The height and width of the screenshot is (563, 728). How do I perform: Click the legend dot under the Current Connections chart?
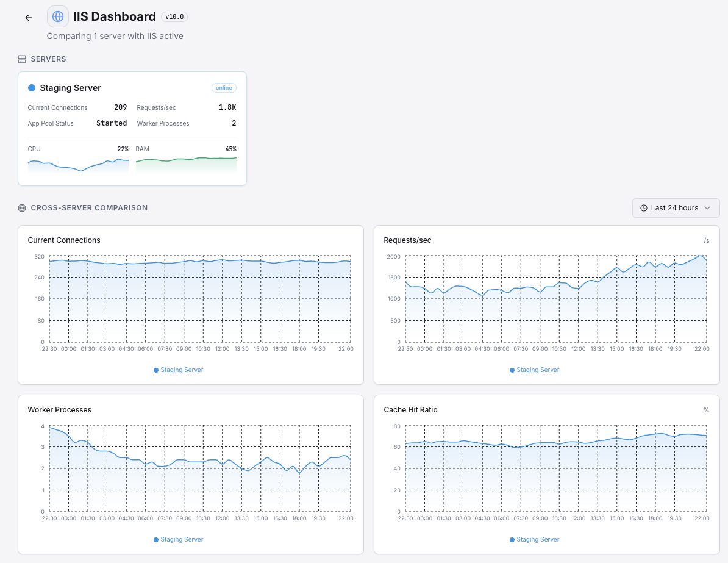[x=156, y=370]
